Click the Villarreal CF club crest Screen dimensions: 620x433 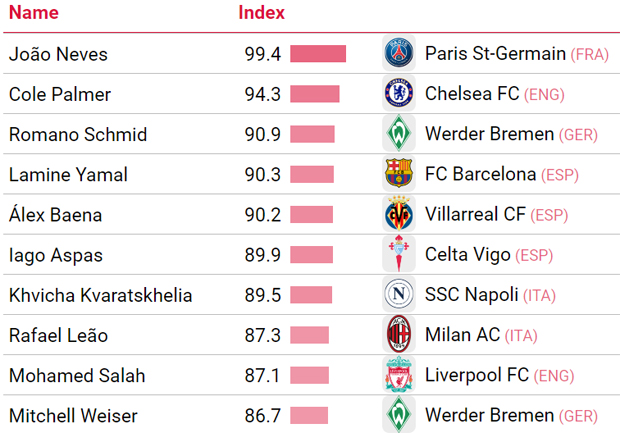click(399, 214)
